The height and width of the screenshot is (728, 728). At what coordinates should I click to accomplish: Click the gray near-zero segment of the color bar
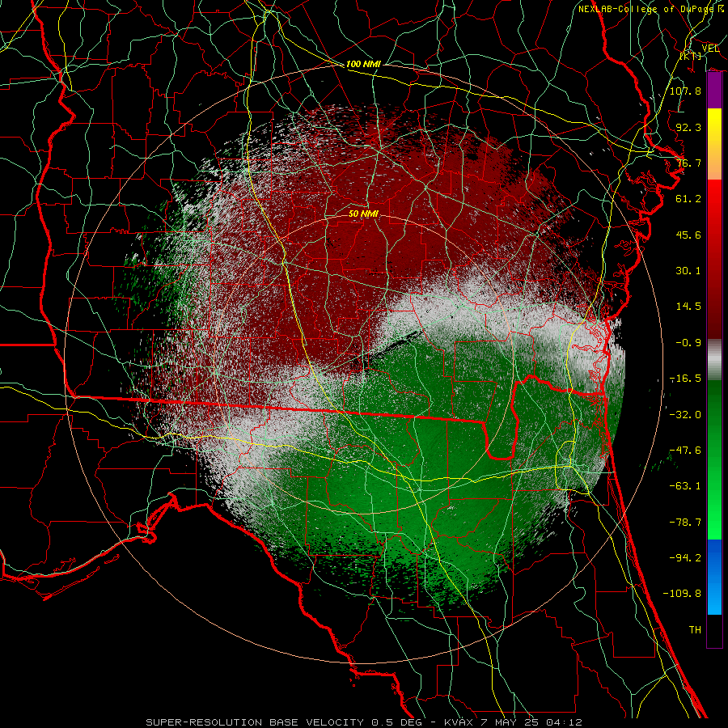(714, 360)
